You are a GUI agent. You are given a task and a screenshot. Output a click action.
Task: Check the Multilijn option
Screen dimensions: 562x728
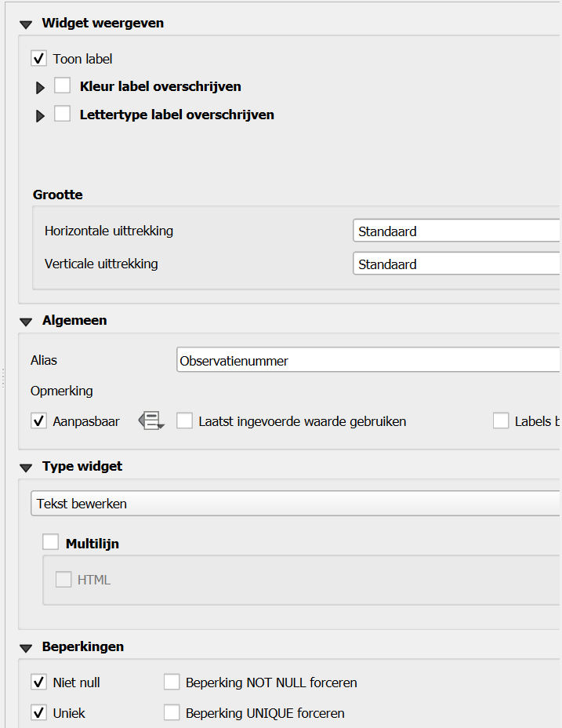click(51, 543)
